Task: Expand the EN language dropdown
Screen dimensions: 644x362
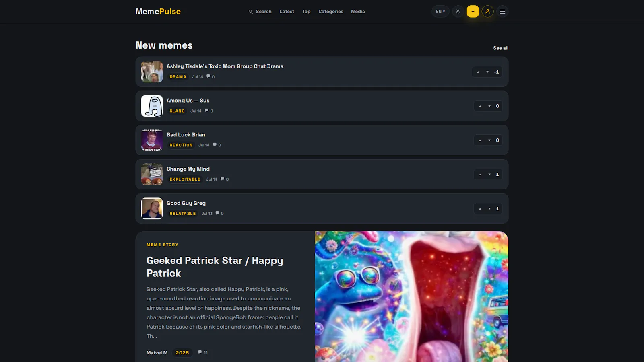Action: pyautogui.click(x=440, y=12)
